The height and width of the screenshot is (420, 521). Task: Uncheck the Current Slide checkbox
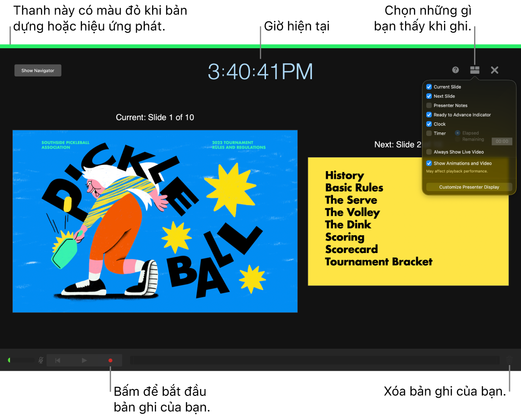429,86
